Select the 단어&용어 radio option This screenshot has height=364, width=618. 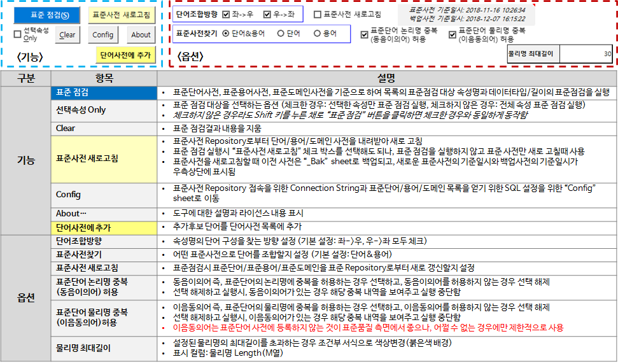click(226, 34)
